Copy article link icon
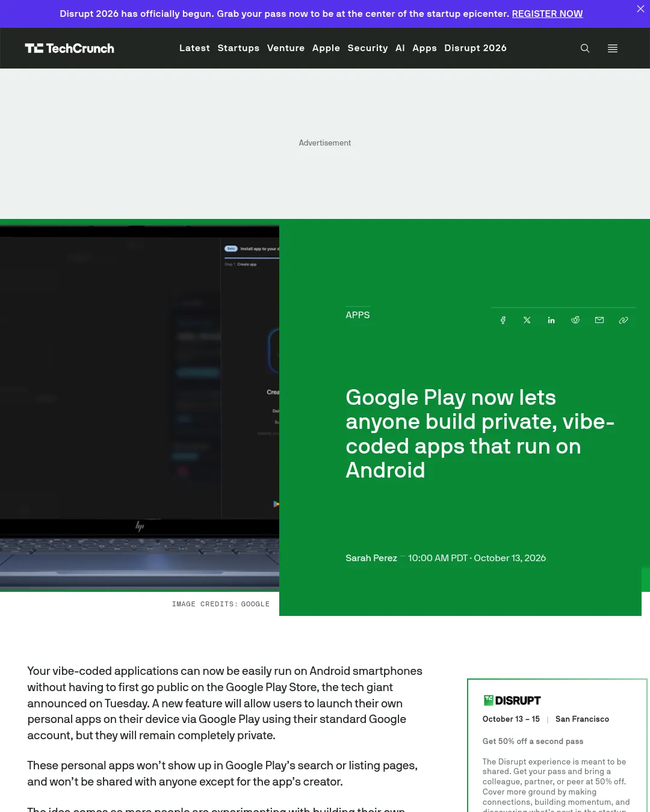Screen dimensions: 650x812 624,320
